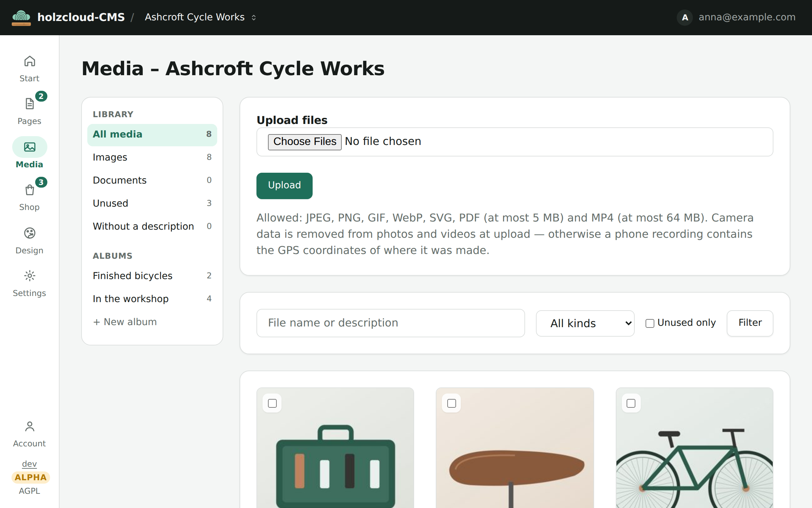Expand the Ashcroft Cycle Works site switcher
Screen dimensions: 812x508
click(200, 17)
